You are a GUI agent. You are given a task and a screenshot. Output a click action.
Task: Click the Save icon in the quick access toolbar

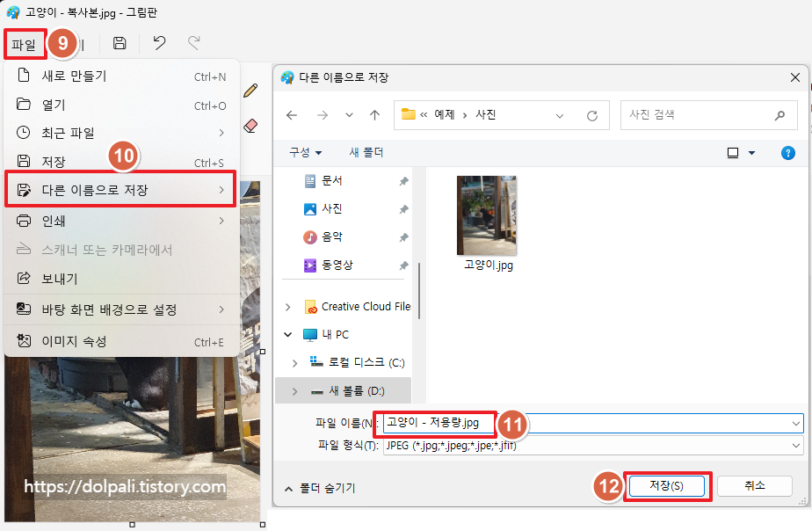[120, 43]
